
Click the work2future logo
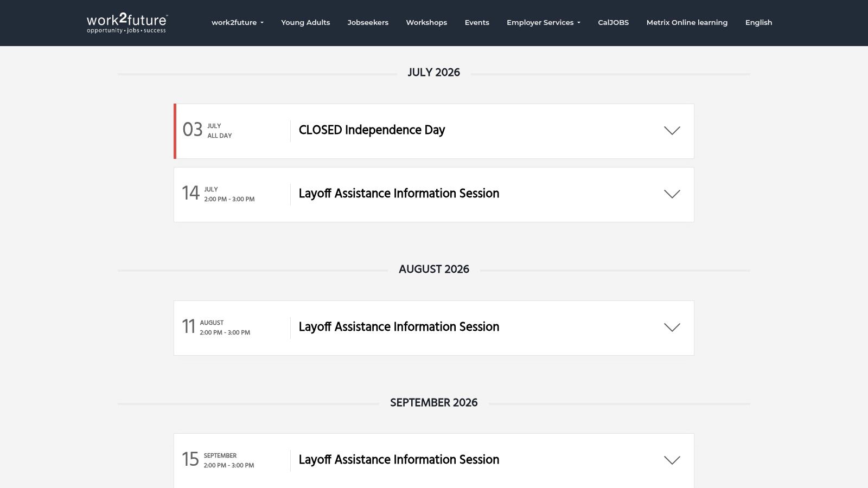point(127,23)
